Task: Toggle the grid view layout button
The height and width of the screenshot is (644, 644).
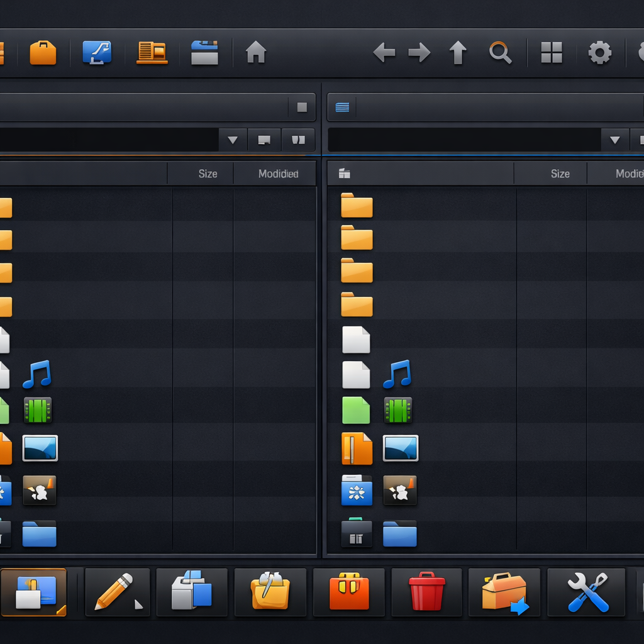Action: pos(552,53)
